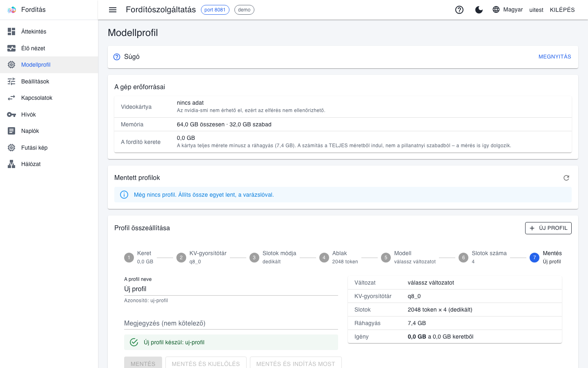Select wizard step 5 Modell
Image resolution: width=588 pixels, height=368 pixels.
[x=408, y=258]
